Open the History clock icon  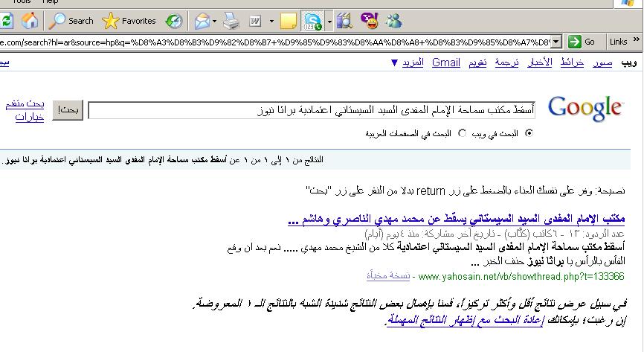[174, 21]
